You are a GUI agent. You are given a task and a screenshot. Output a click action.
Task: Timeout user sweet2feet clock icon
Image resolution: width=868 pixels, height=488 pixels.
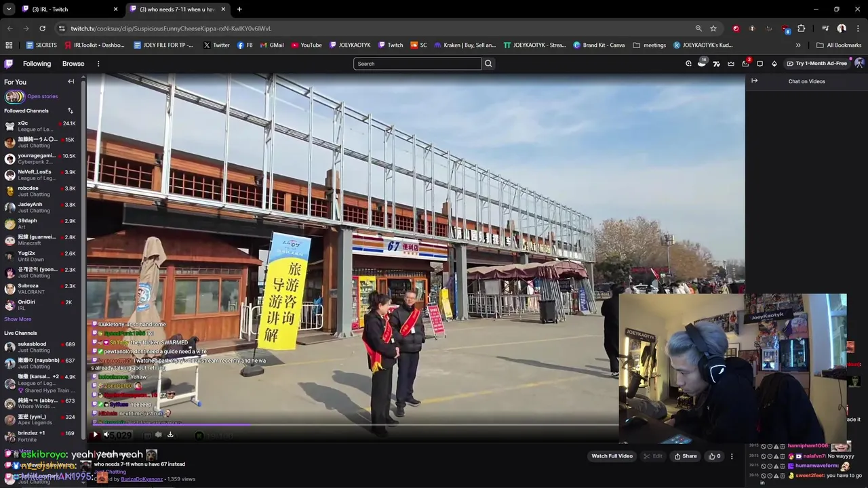coord(770,475)
